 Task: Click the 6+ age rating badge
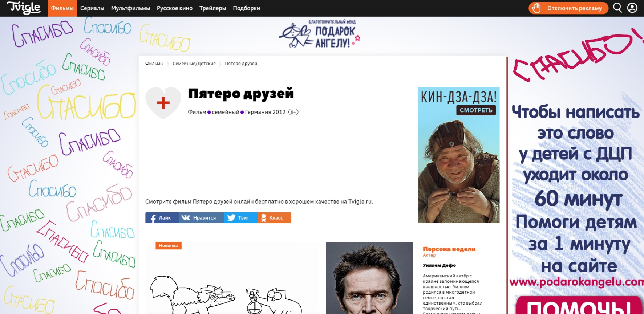click(x=293, y=112)
